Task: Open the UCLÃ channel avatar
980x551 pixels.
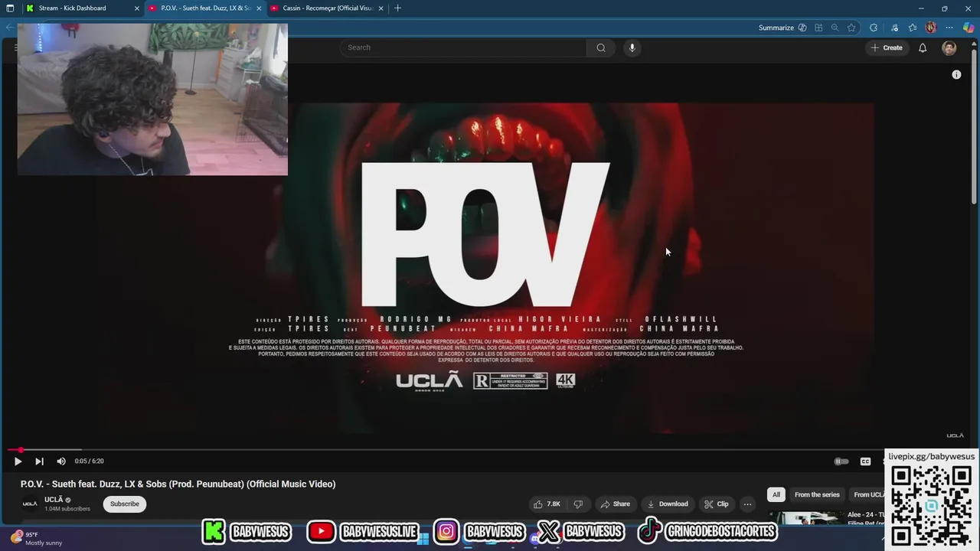Action: pos(30,504)
